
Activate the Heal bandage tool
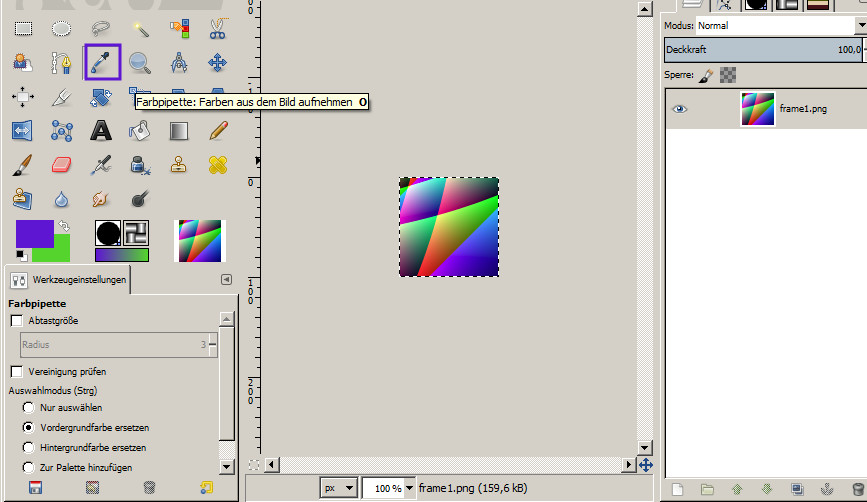[x=218, y=165]
